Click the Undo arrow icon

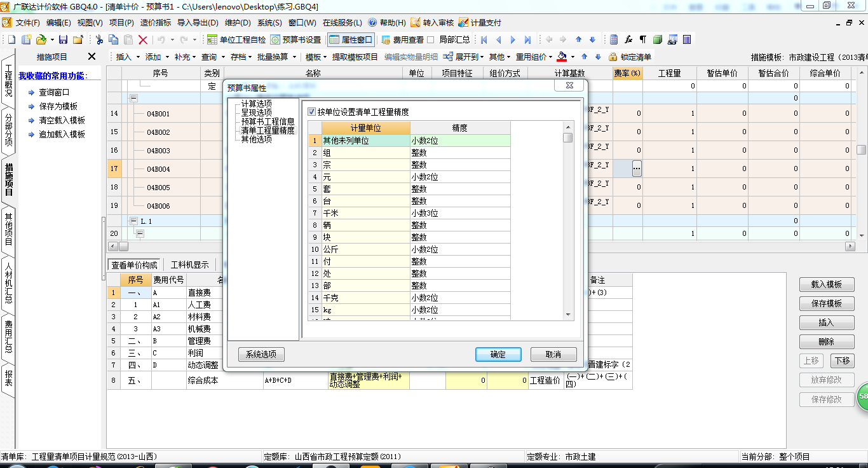tap(161, 39)
